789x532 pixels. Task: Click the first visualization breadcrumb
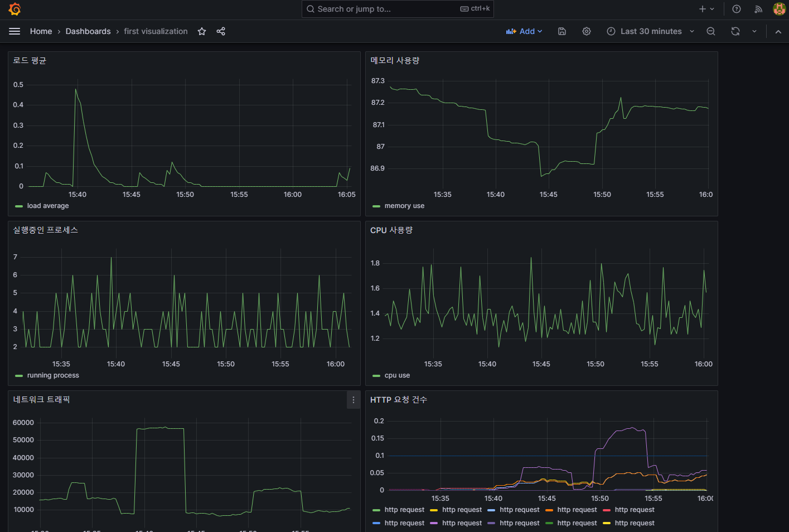click(156, 31)
